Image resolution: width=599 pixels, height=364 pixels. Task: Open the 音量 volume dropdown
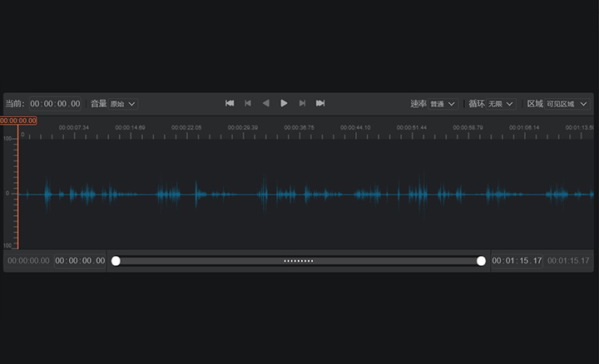click(x=124, y=104)
